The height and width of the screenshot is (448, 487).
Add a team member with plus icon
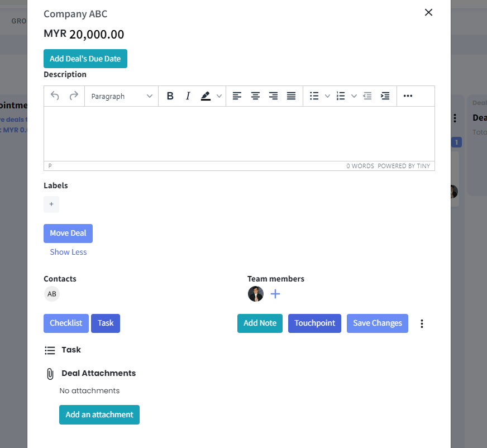pyautogui.click(x=275, y=294)
